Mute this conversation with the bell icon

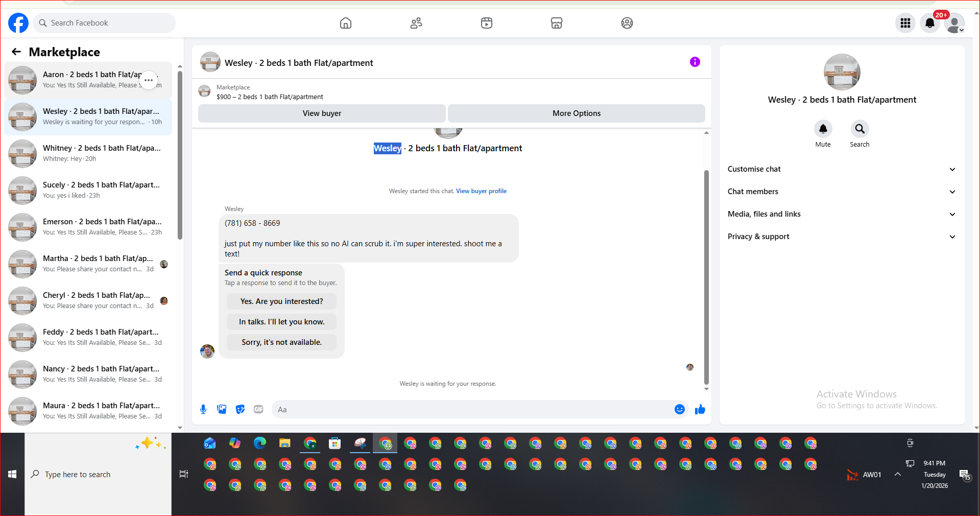pos(823,129)
